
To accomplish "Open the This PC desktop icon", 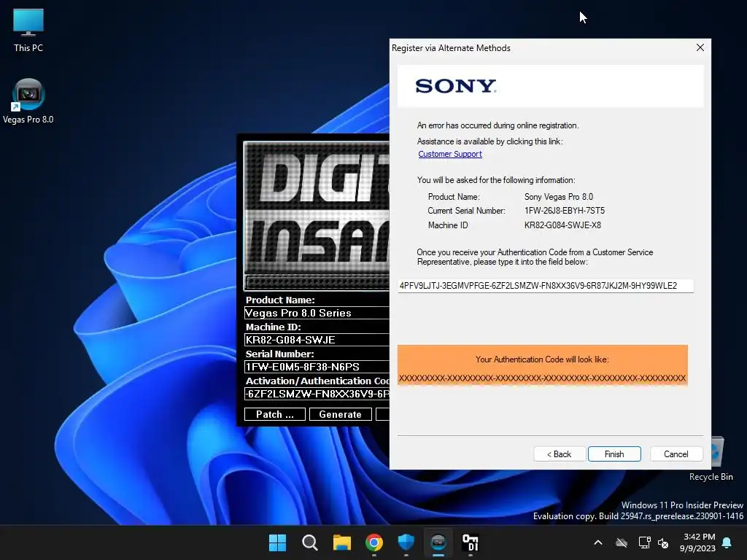I will [x=28, y=30].
